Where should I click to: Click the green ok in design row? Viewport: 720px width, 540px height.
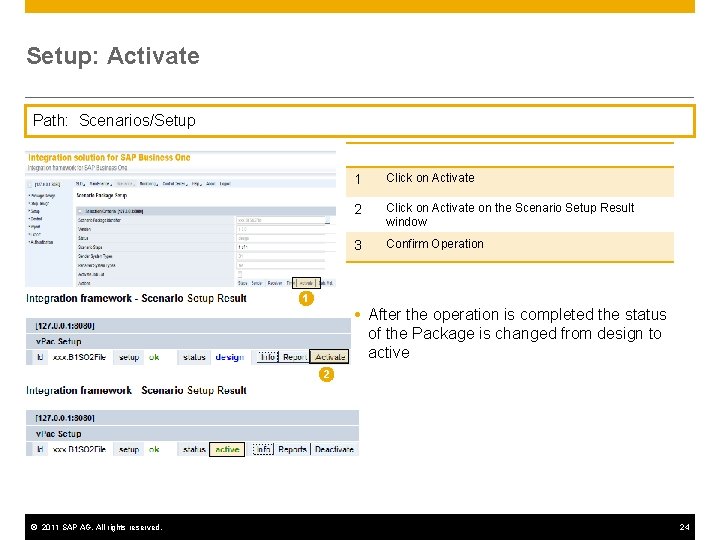click(154, 357)
